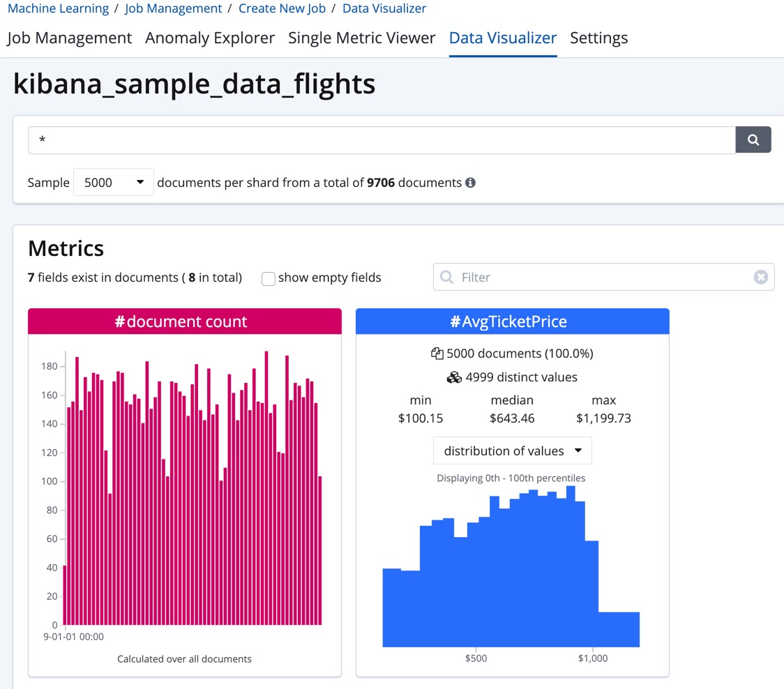Image resolution: width=784 pixels, height=689 pixels.
Task: Click the Create New Job breadcrumb link
Action: [x=282, y=8]
